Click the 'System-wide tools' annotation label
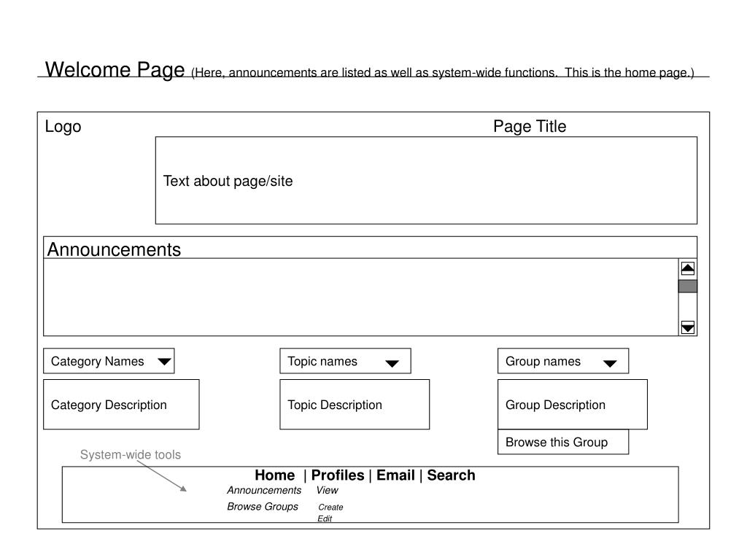 click(131, 455)
